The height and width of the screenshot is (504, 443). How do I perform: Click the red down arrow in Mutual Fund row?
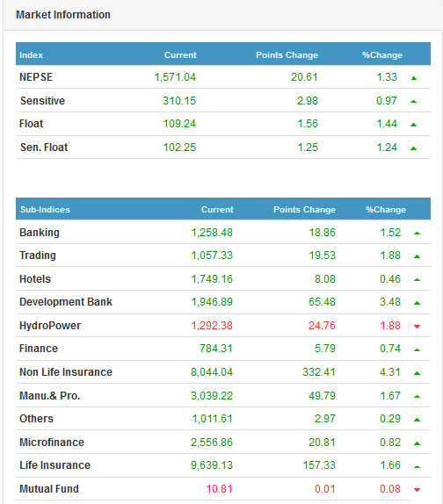pyautogui.click(x=417, y=490)
